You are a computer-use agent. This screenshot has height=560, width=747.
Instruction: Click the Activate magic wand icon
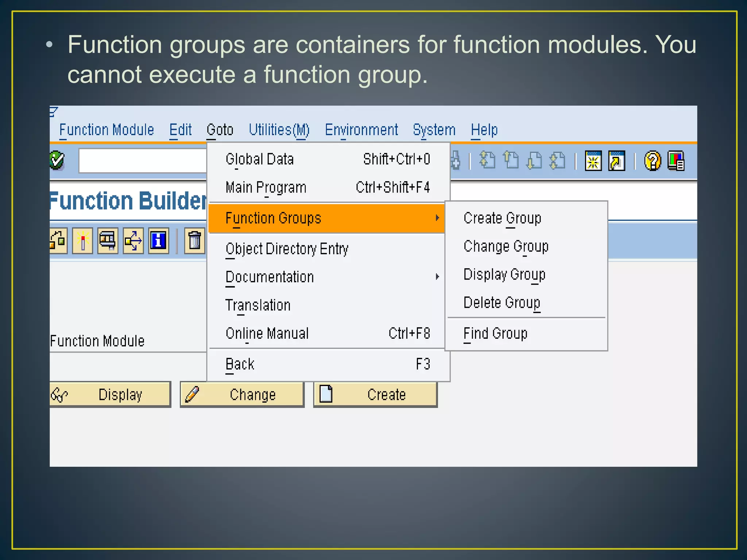pos(83,241)
